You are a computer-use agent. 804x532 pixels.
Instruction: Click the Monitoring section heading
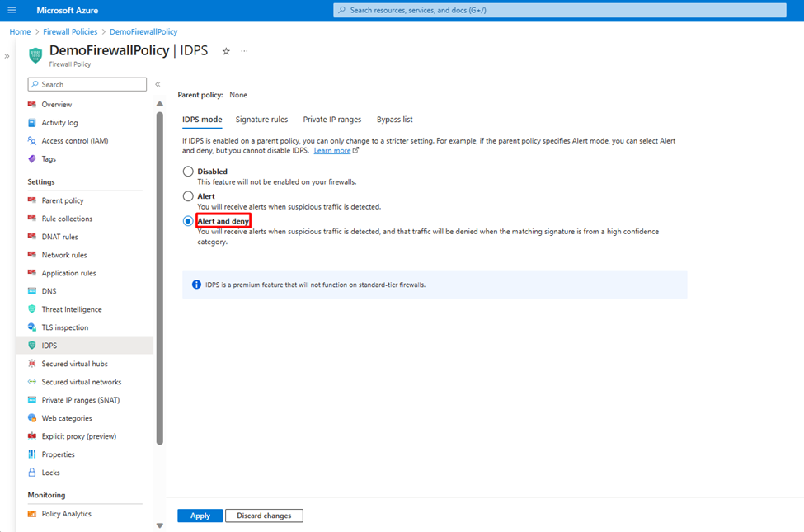click(46, 495)
